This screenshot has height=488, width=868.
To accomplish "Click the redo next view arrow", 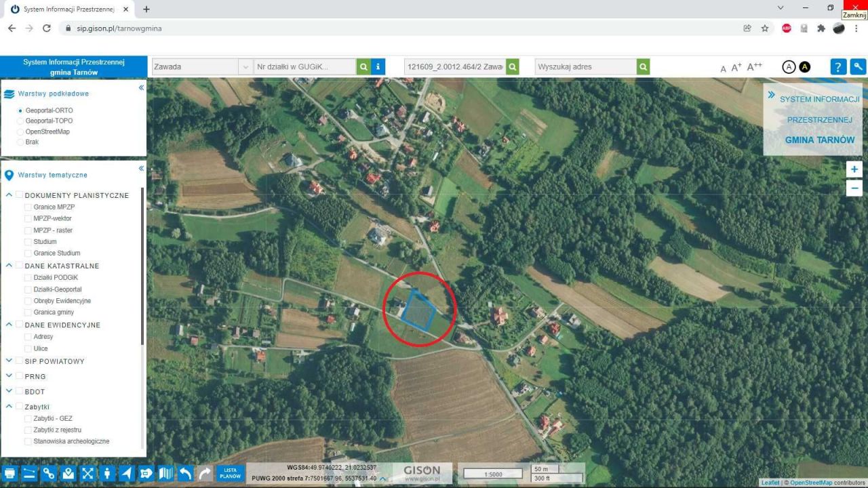I will pos(205,473).
